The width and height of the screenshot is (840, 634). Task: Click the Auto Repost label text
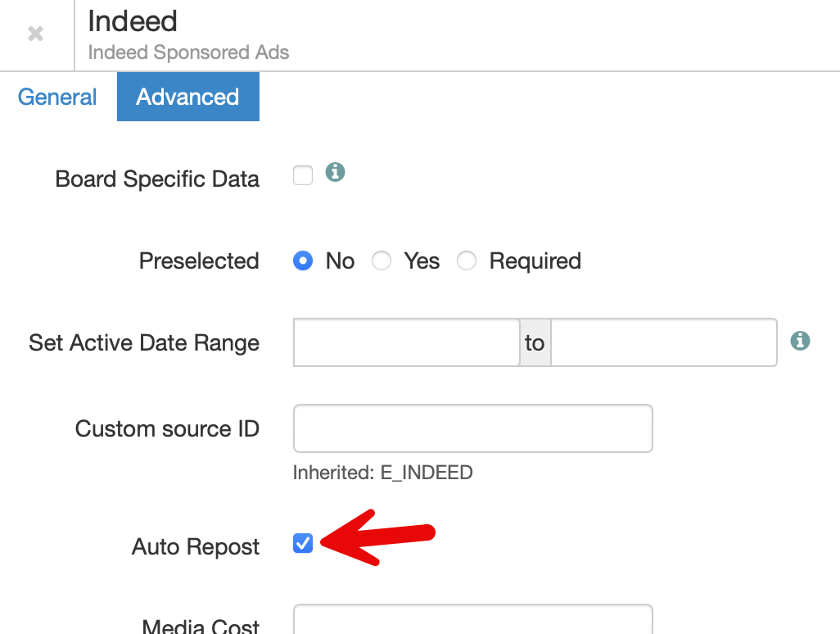click(x=195, y=546)
